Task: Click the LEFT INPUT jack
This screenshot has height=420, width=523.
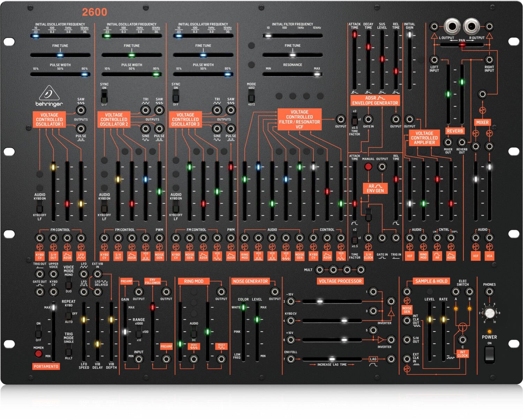Action: (434, 60)
